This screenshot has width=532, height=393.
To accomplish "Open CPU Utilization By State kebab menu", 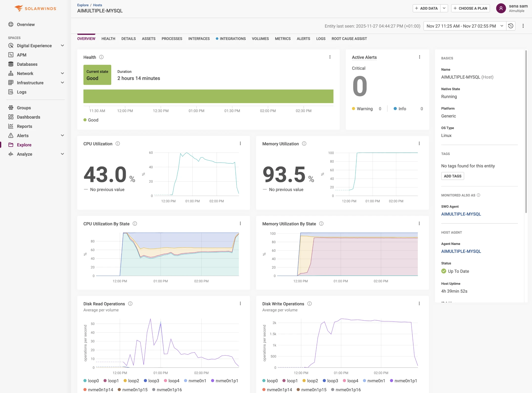I will (240, 224).
